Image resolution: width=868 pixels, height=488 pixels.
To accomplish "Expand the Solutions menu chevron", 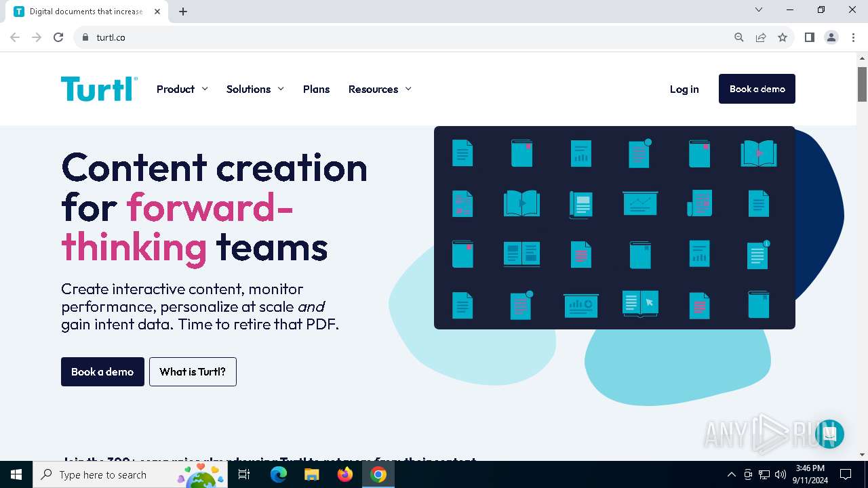I will [281, 89].
